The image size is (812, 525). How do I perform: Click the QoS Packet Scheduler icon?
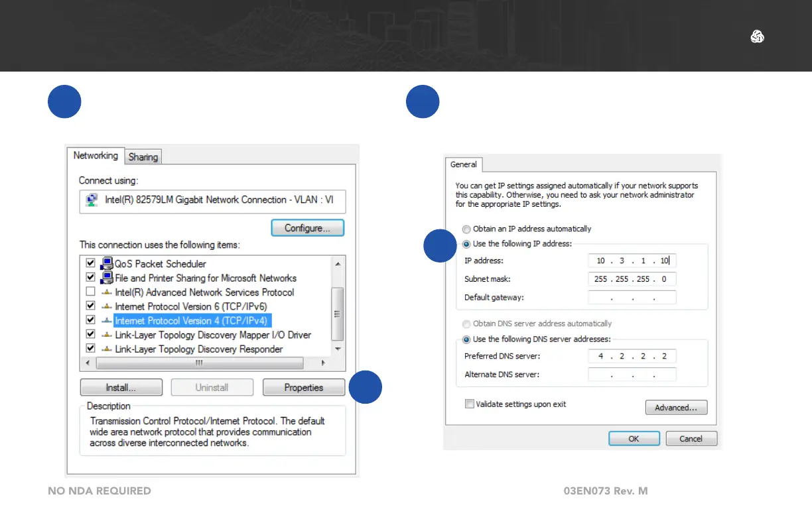(x=106, y=263)
